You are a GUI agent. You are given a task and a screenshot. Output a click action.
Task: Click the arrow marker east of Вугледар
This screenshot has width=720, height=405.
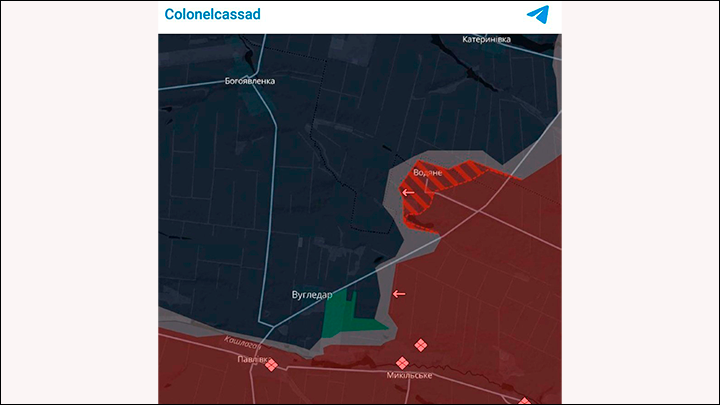399,293
